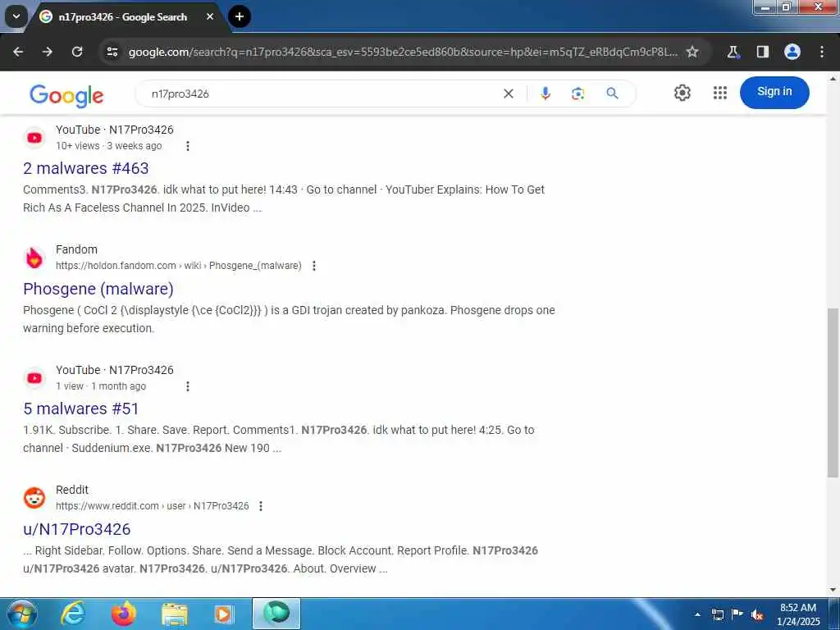Open clock showing 8:52 AM

tap(798, 614)
